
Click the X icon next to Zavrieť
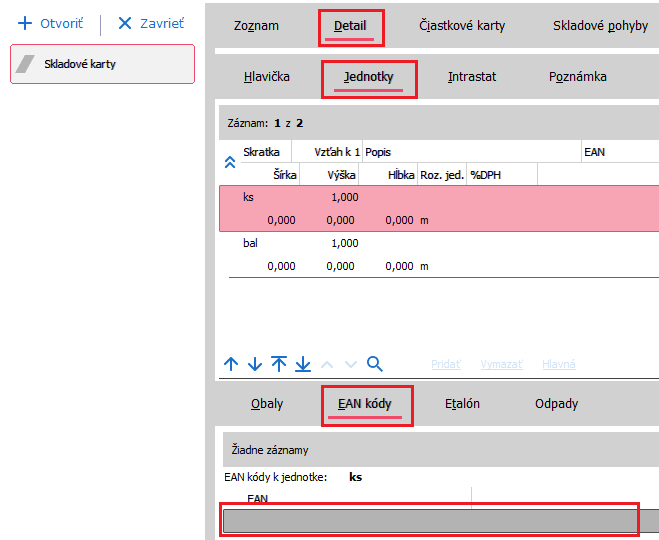125,23
